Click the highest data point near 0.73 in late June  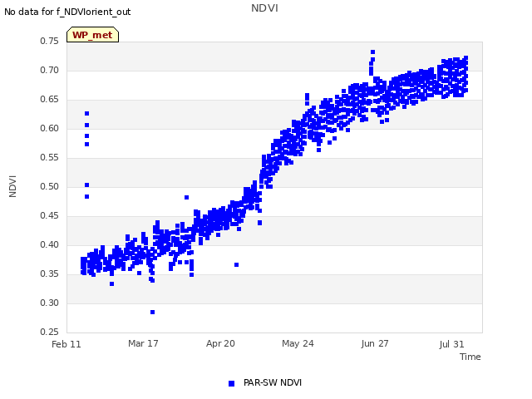pyautogui.click(x=372, y=52)
